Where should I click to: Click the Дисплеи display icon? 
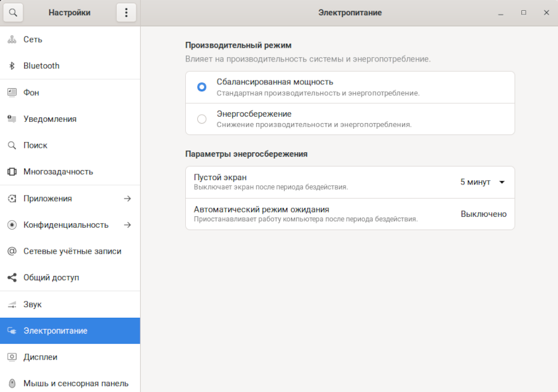[11, 357]
